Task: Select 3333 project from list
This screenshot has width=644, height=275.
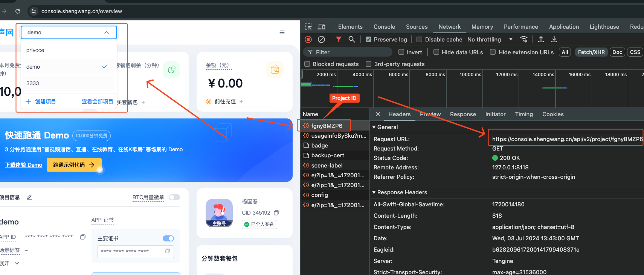Action: point(69,83)
